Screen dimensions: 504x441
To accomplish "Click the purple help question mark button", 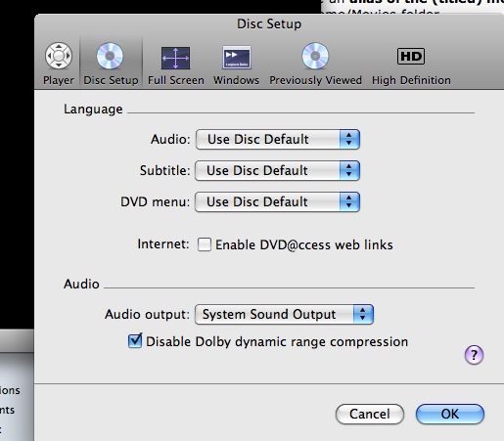I will pos(474,355).
